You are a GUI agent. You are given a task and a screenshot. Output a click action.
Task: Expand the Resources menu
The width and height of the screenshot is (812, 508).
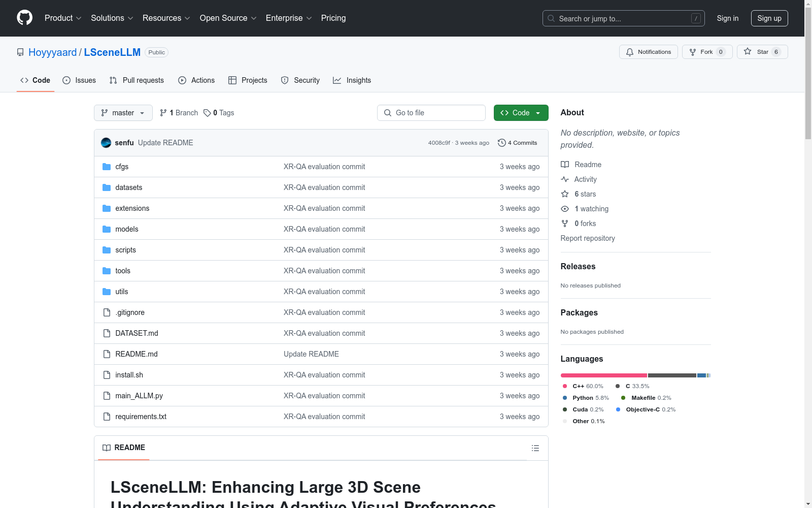(x=166, y=18)
